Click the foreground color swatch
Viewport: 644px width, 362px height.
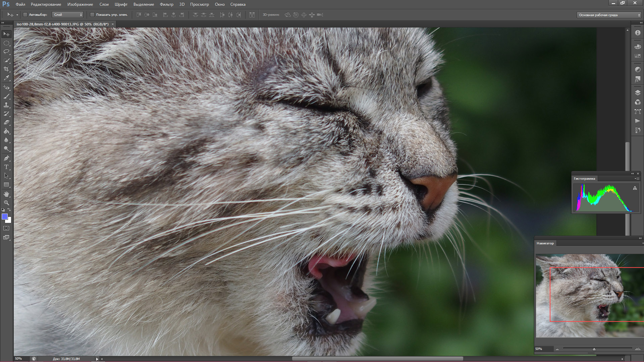click(5, 217)
